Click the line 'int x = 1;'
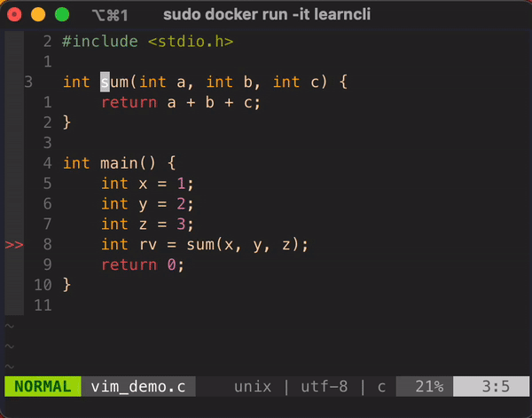This screenshot has width=532, height=418. click(x=147, y=184)
